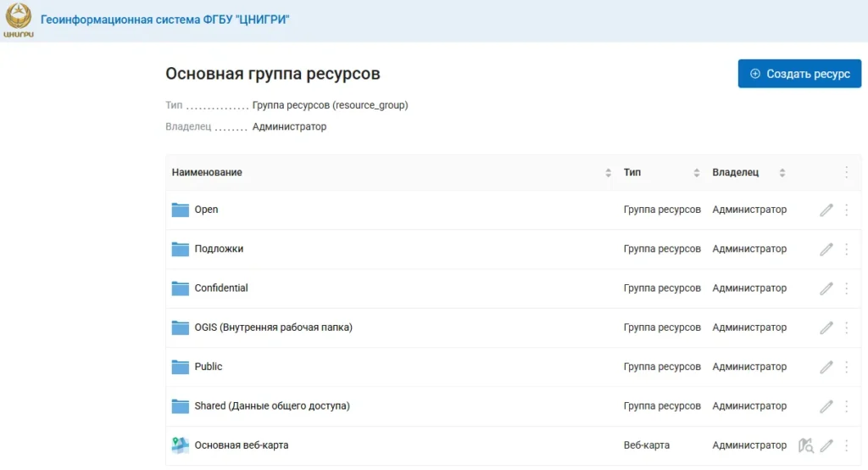Click the Подложки folder icon
This screenshot has width=868, height=470.
click(180, 249)
